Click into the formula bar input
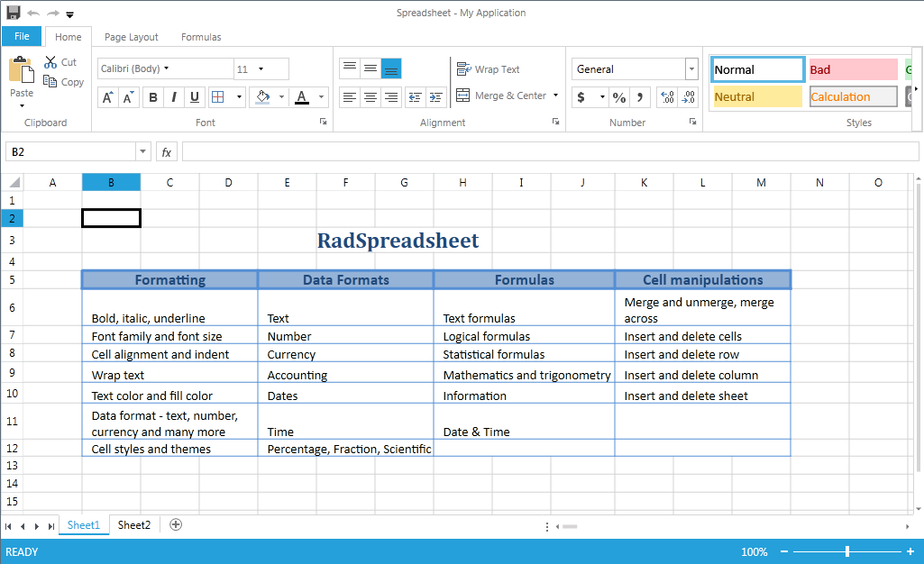 click(550, 152)
